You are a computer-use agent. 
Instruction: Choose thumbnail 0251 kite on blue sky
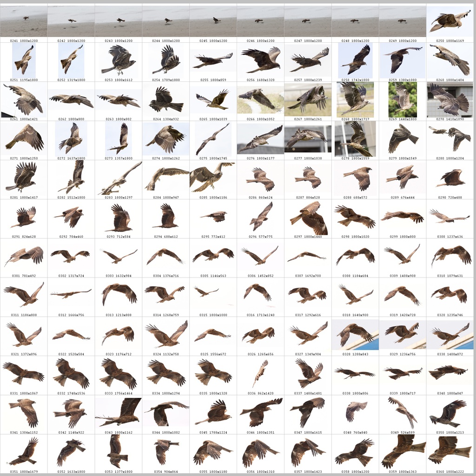[24, 60]
